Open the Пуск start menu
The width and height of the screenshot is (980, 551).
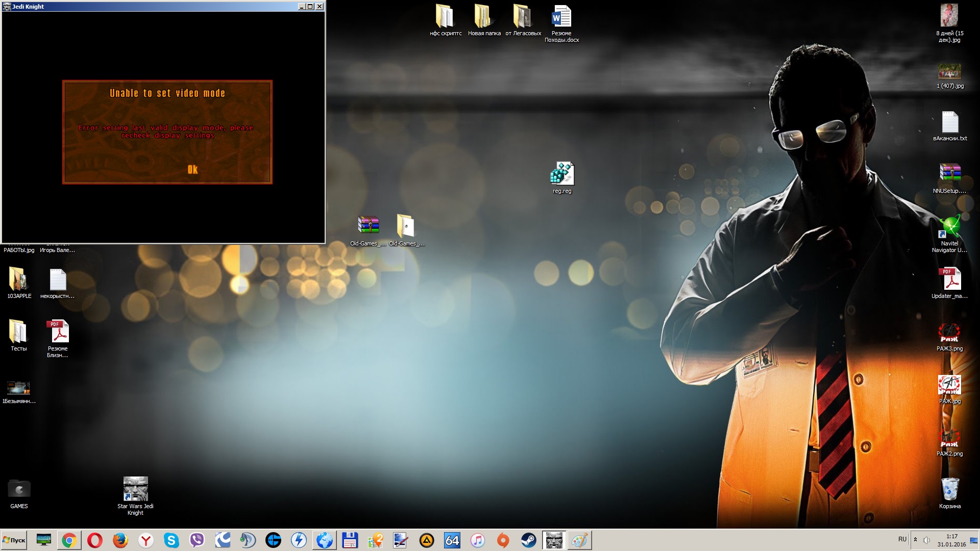pos(14,540)
